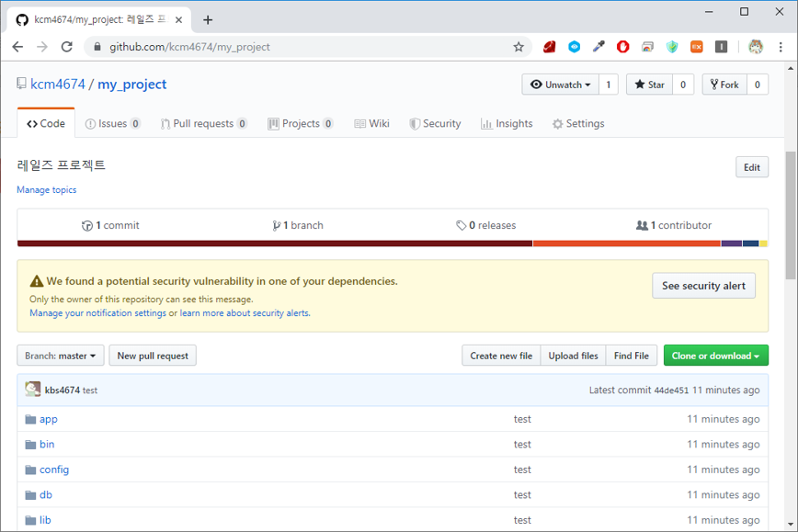The width and height of the screenshot is (798, 532).
Task: Open the Wiki tab
Action: pos(372,124)
